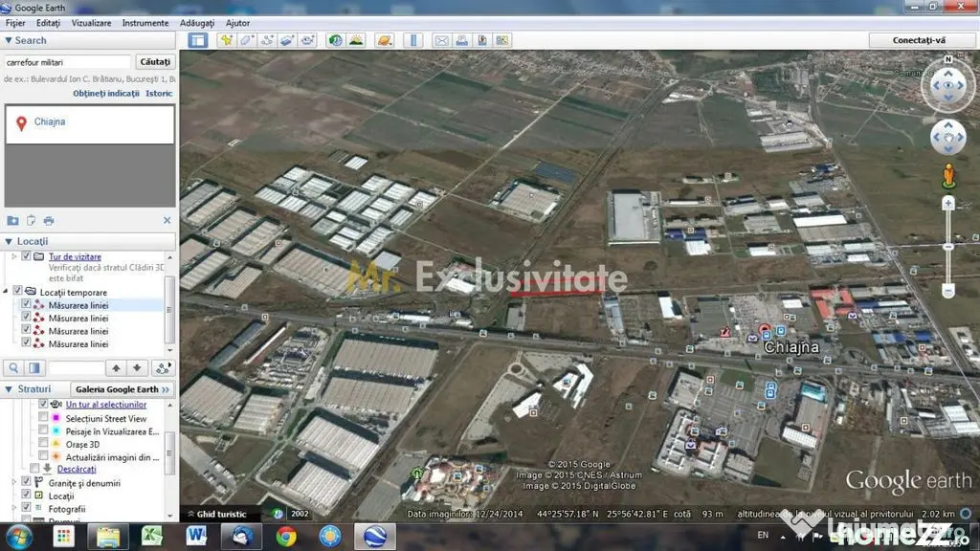This screenshot has height=551, width=980.
Task: Expand the Granițe și denumiri tree node
Action: coord(14,482)
